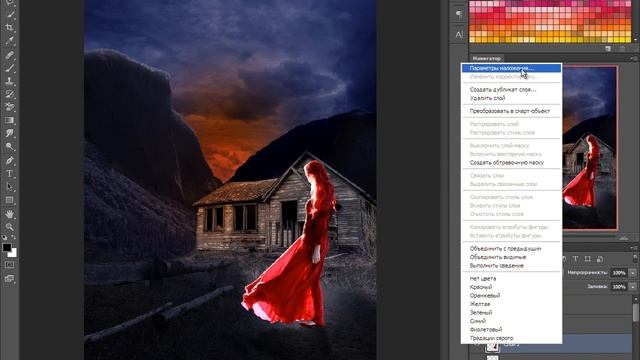
Task: Filter layers by smart object icon
Action: [600, 259]
